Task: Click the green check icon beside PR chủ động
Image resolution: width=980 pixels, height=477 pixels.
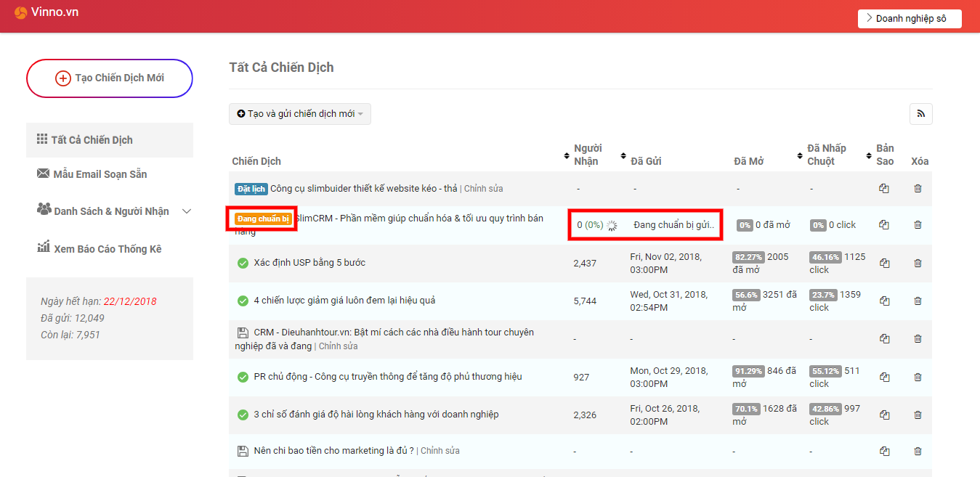Action: coord(242,376)
